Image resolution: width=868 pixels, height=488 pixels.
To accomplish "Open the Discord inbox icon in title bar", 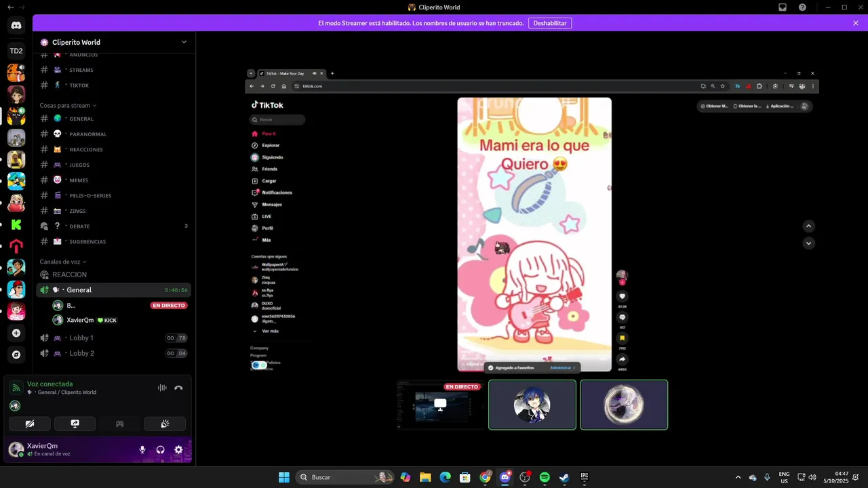I will click(x=783, y=7).
